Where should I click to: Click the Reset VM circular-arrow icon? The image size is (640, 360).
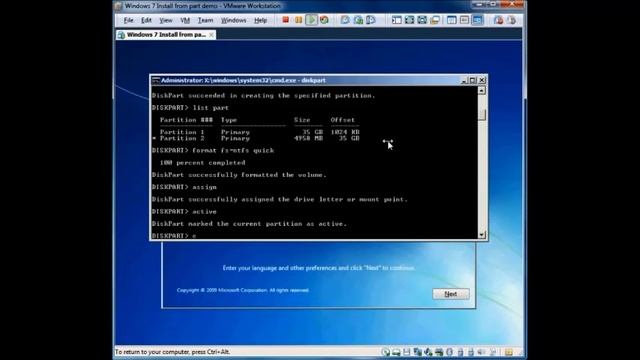[x=324, y=20]
